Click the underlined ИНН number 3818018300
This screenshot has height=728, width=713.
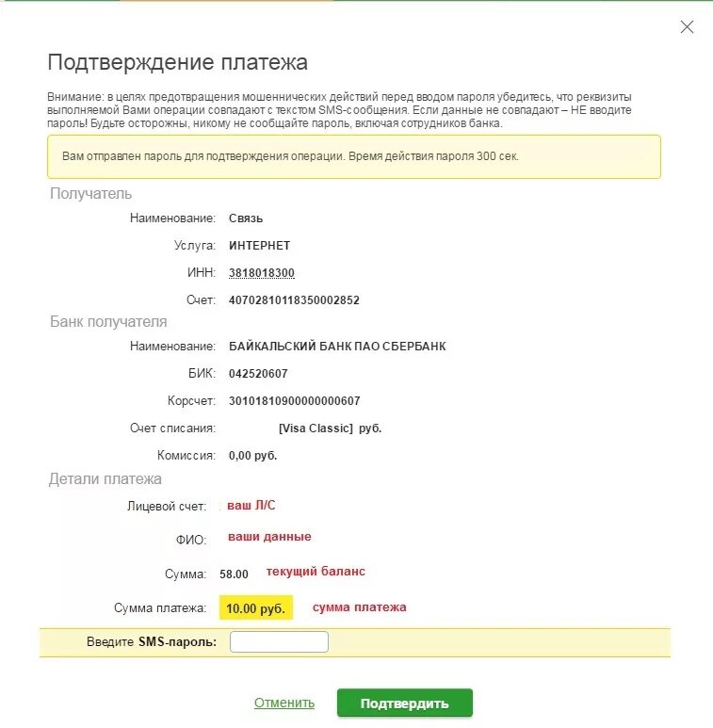(x=261, y=272)
